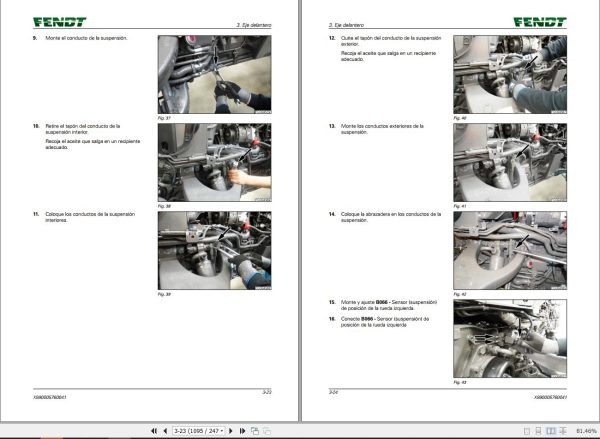Click step 14 'Coloque la abrazadera' text
Image resolution: width=600 pixels, height=439 pixels.
(x=391, y=217)
